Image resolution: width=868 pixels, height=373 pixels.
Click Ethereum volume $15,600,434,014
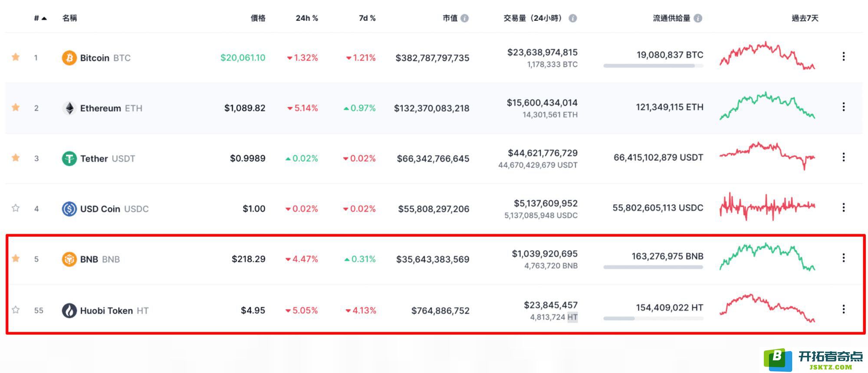(x=542, y=103)
